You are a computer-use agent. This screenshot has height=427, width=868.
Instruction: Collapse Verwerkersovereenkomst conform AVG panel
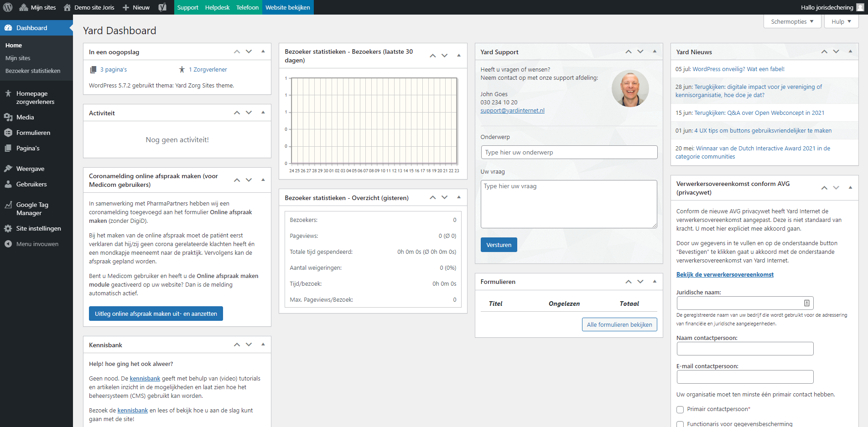click(x=850, y=188)
